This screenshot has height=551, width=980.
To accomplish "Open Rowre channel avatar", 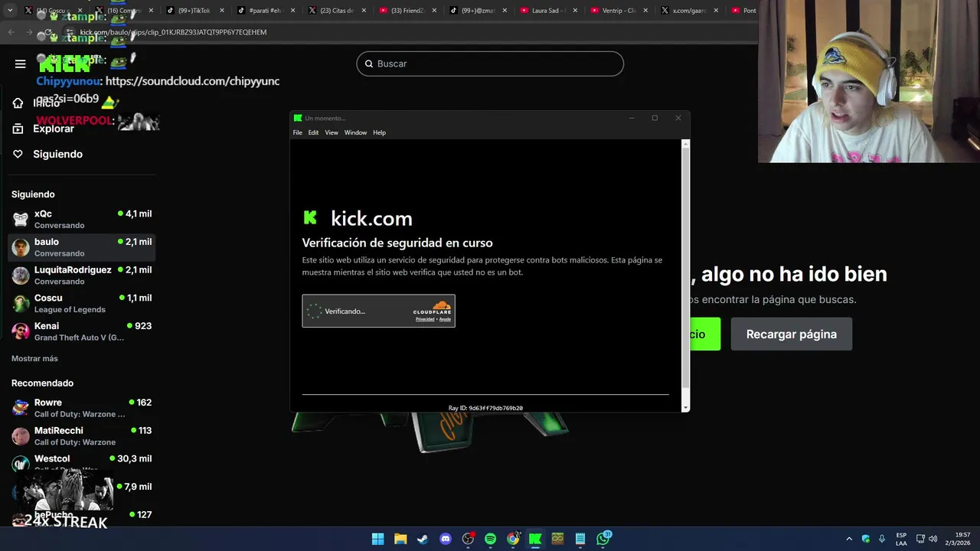I will (x=21, y=408).
